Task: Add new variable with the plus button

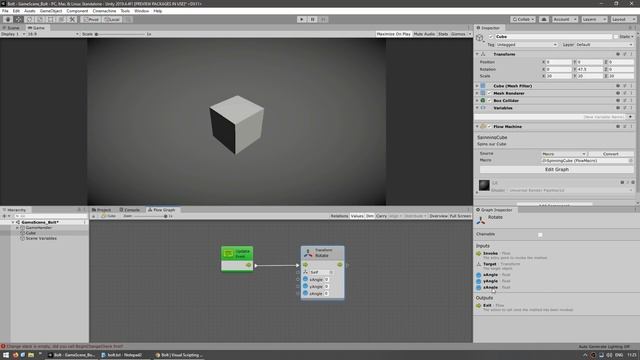Action: (631, 117)
